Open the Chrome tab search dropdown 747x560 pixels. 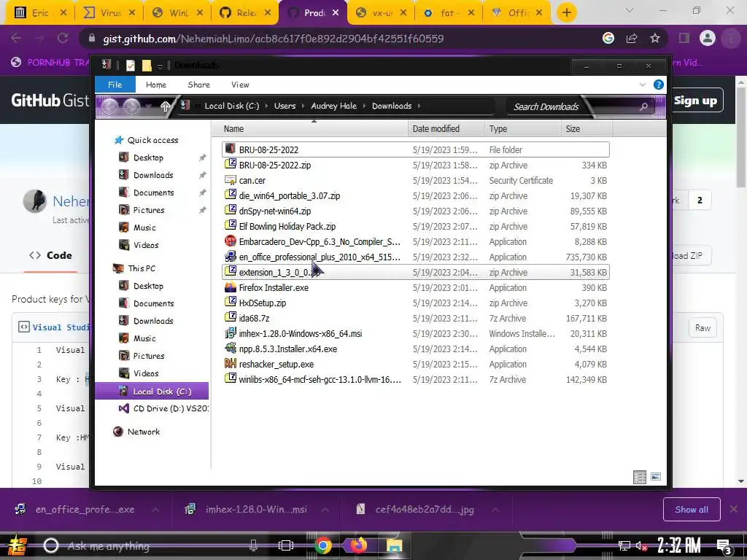click(630, 10)
